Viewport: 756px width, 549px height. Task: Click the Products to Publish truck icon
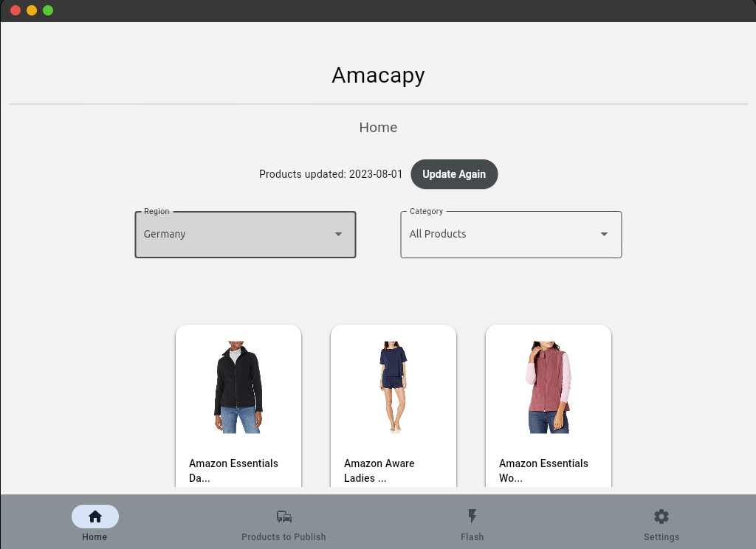(284, 517)
